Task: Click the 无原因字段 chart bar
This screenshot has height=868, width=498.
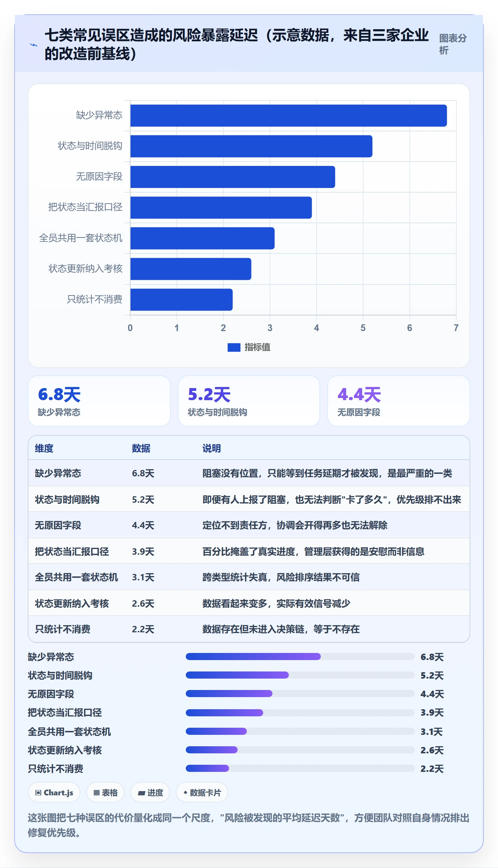Action: coord(233,177)
